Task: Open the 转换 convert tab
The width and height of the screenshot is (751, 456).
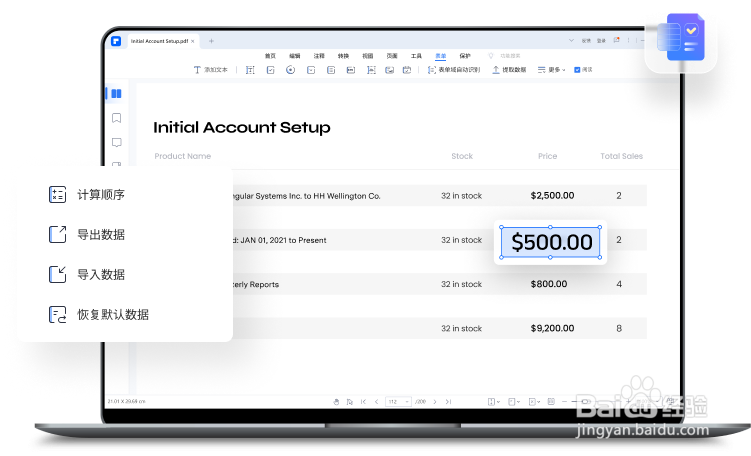Action: [x=343, y=56]
